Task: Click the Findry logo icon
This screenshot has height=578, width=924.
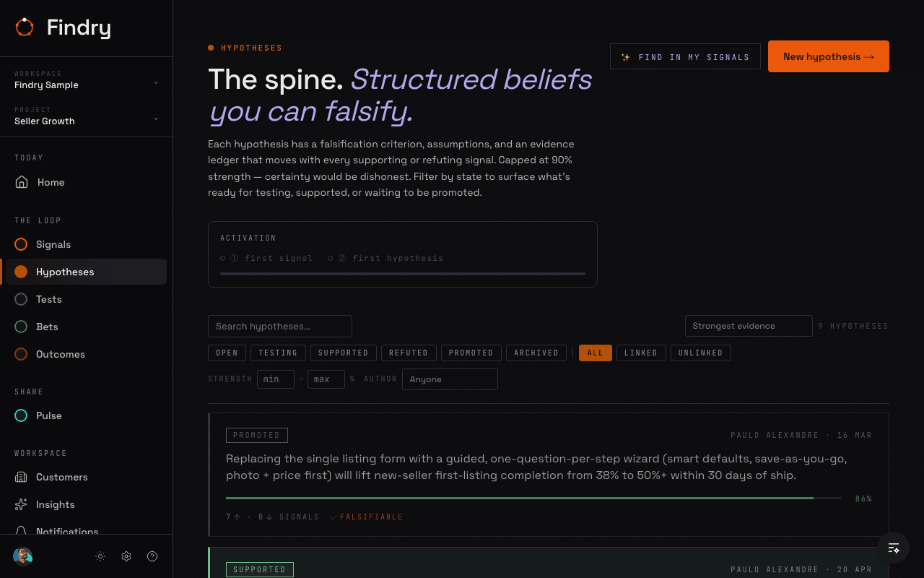Action: pos(25,27)
